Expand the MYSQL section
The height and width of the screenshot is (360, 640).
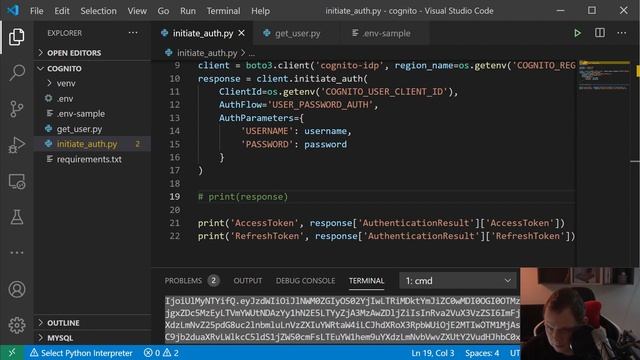(x=92, y=338)
